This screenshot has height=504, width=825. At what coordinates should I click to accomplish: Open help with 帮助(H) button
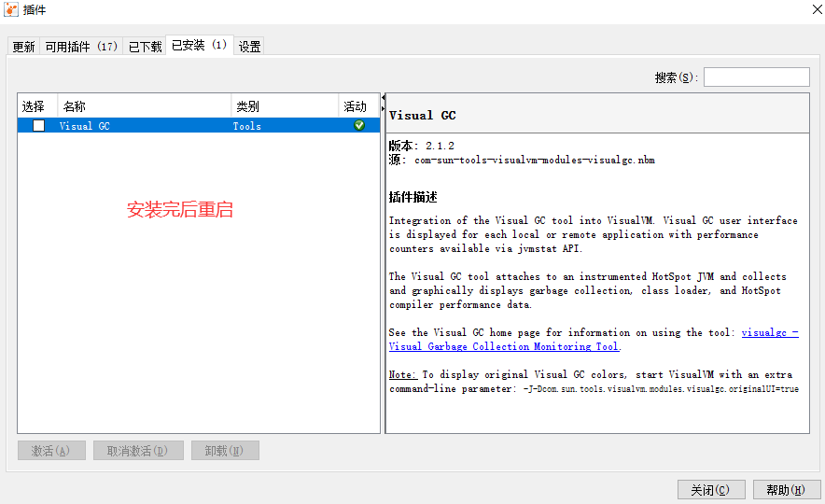click(x=786, y=490)
